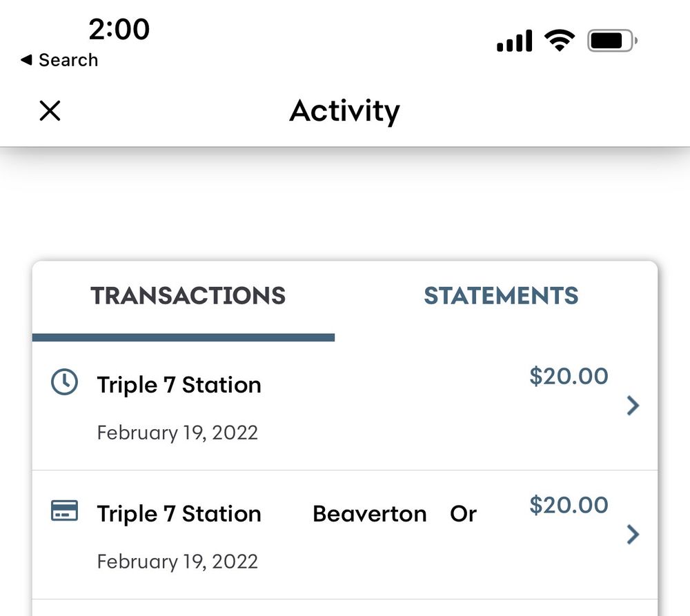This screenshot has height=616, width=690.
Task: Expand the pending Triple 7 Station chevron
Action: click(x=633, y=406)
